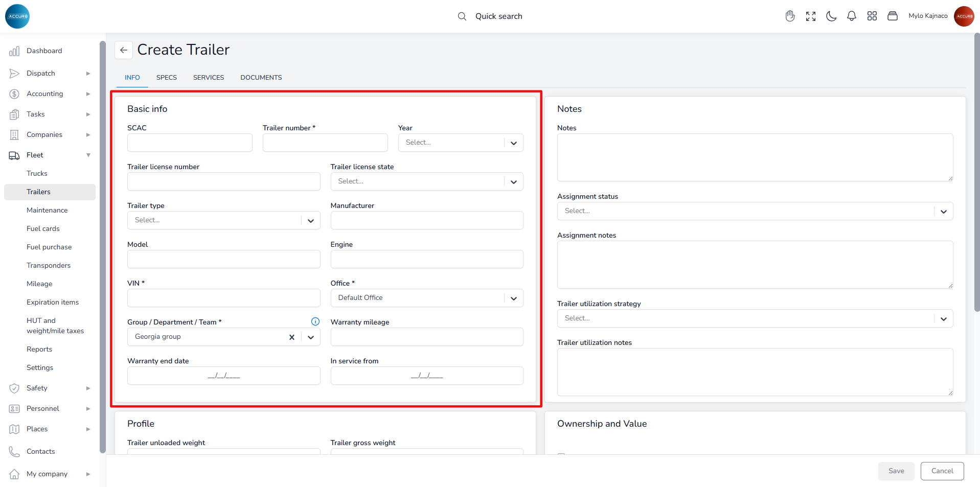Enter fullscreen using the expand icon
This screenshot has width=980, height=487.
[x=811, y=16]
